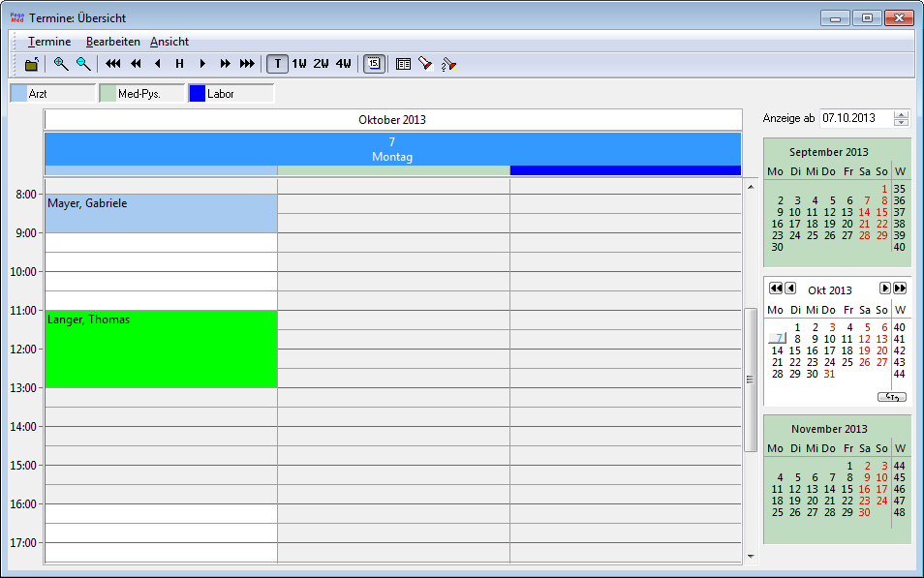Click the zoom in magnifier icon
Image resolution: width=924 pixels, height=578 pixels.
coord(61,64)
